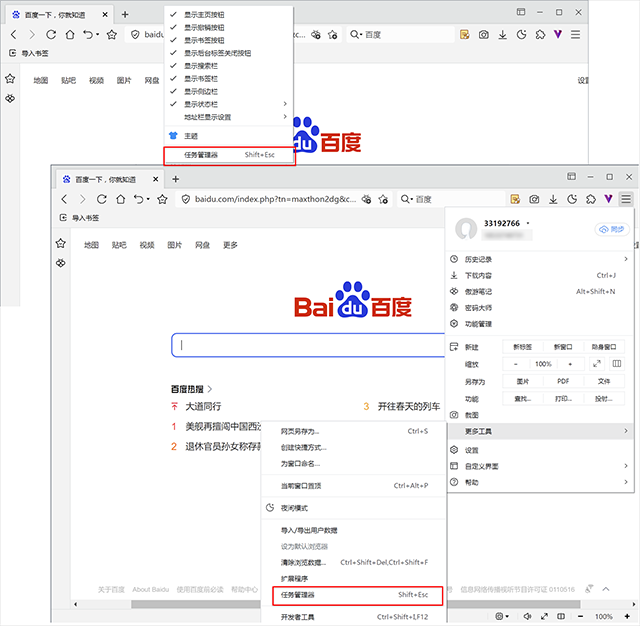
Task: Click zoom plus in status bar
Action: pyautogui.click(x=627, y=616)
